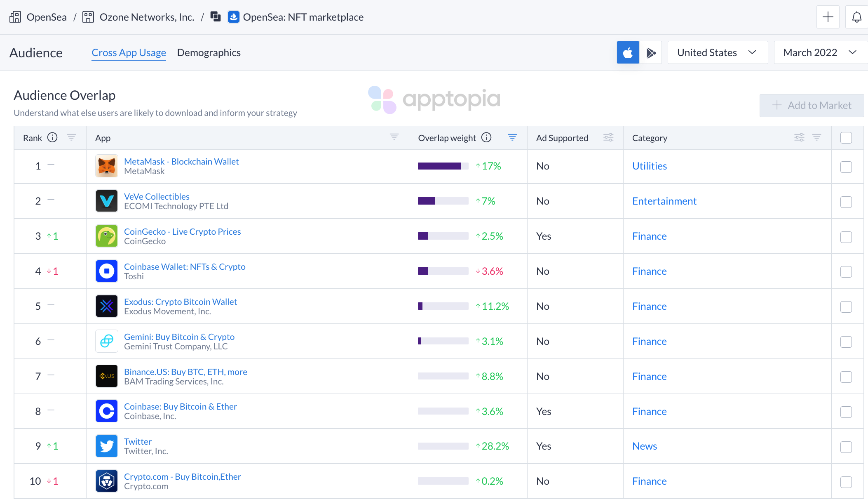Select the checkbox on the Twitter row
Screen dimensions: 868x502
pos(847,447)
